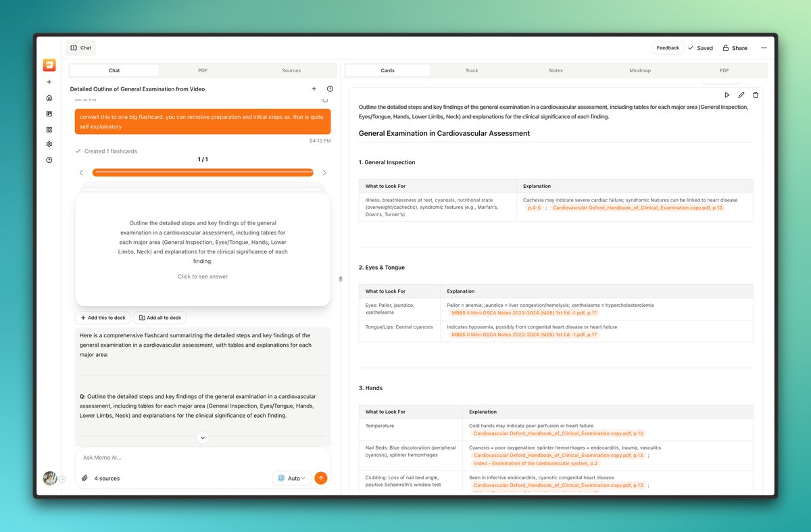The height and width of the screenshot is (532, 811).
Task: Open PDF tab in left panel
Action: [x=203, y=70]
